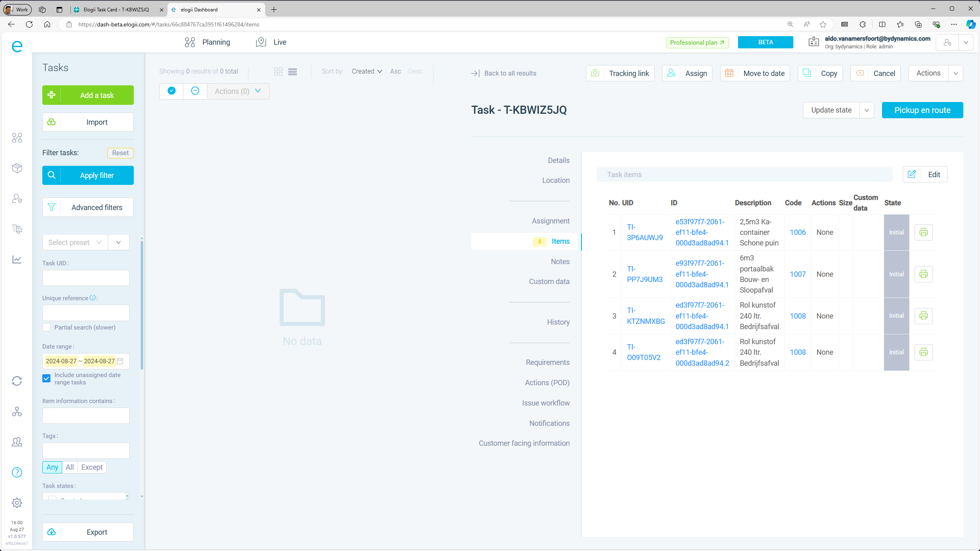Expand the Update state dropdown arrow
Image resolution: width=980 pixels, height=551 pixels.
(x=867, y=110)
